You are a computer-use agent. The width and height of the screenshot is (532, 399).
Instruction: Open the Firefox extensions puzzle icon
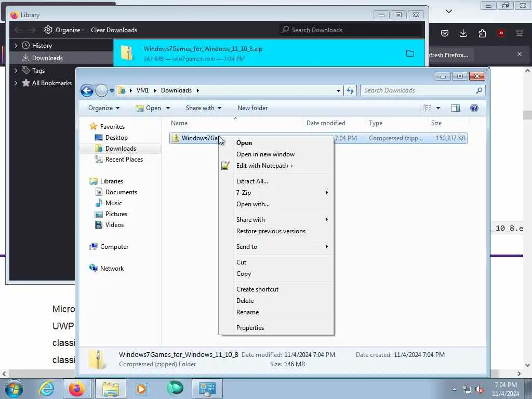click(482, 33)
